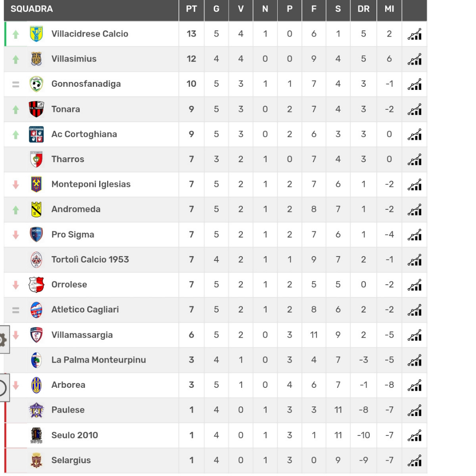Click the SQUADRA column header
Image resolution: width=476 pixels, height=476 pixels.
coord(32,9)
